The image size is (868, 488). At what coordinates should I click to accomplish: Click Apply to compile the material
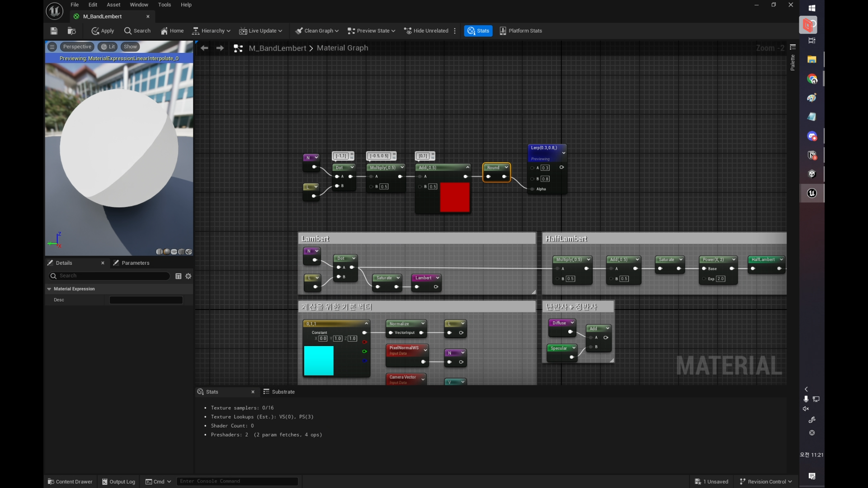tap(103, 31)
